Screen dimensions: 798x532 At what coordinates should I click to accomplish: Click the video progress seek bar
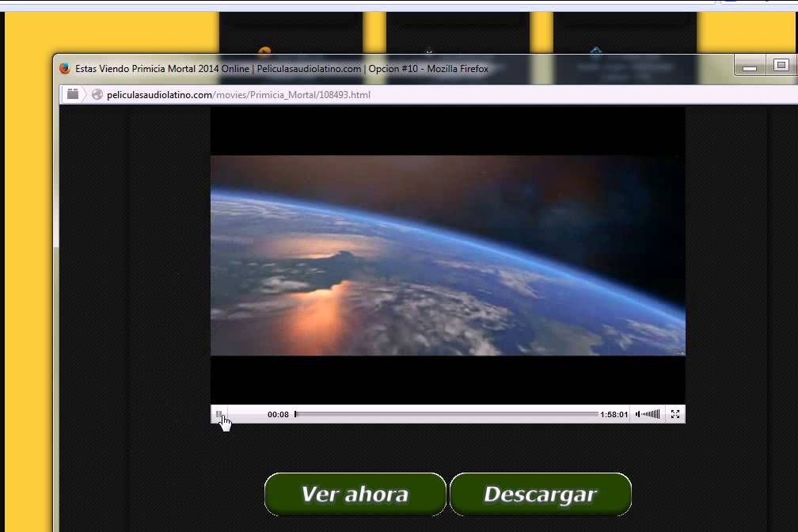pos(446,414)
